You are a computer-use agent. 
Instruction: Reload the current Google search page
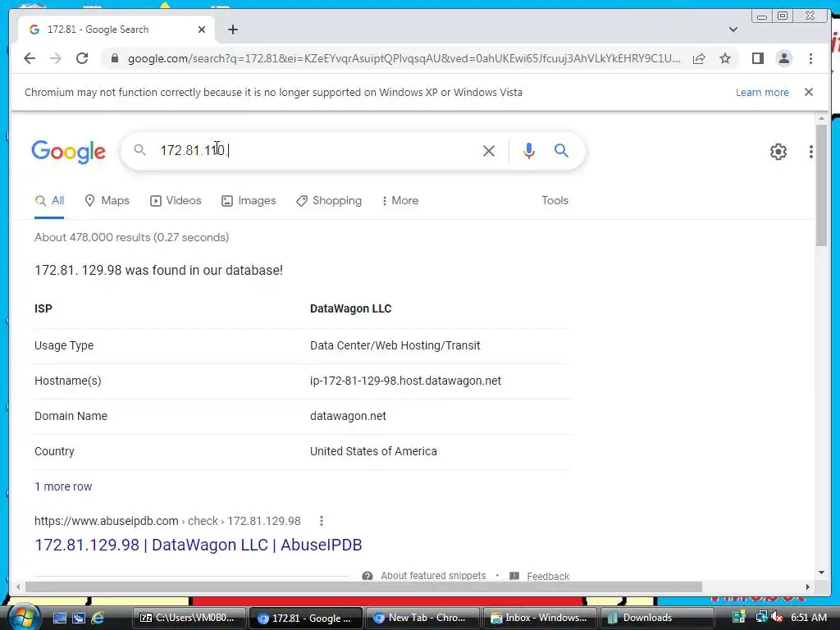(x=82, y=58)
